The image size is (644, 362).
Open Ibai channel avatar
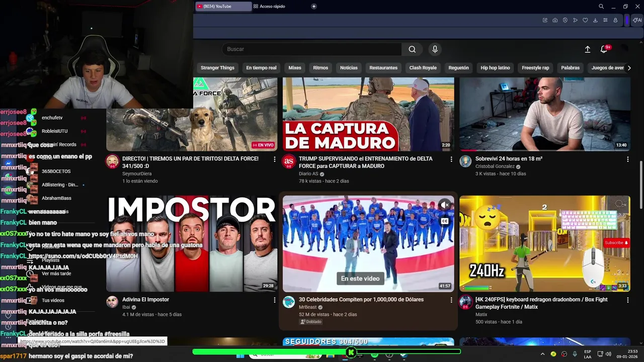[x=112, y=302]
